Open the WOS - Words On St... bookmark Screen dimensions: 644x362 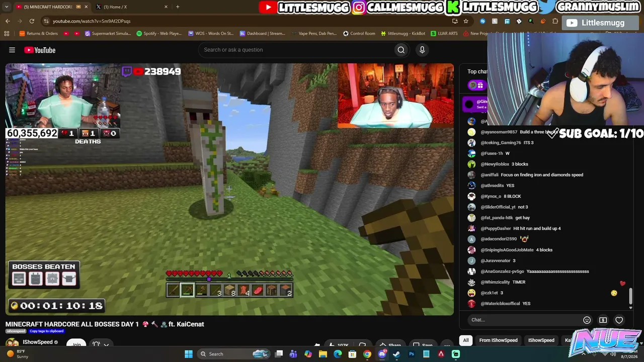click(x=211, y=34)
